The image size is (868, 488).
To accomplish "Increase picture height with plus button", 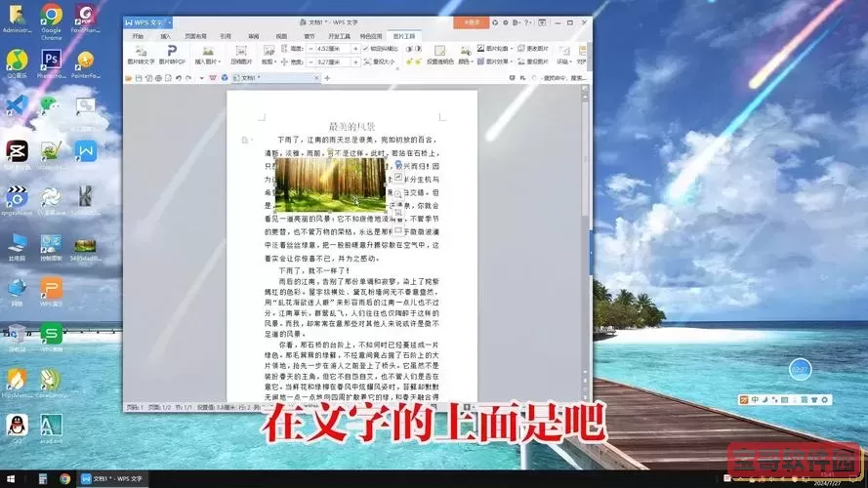I will [x=355, y=49].
